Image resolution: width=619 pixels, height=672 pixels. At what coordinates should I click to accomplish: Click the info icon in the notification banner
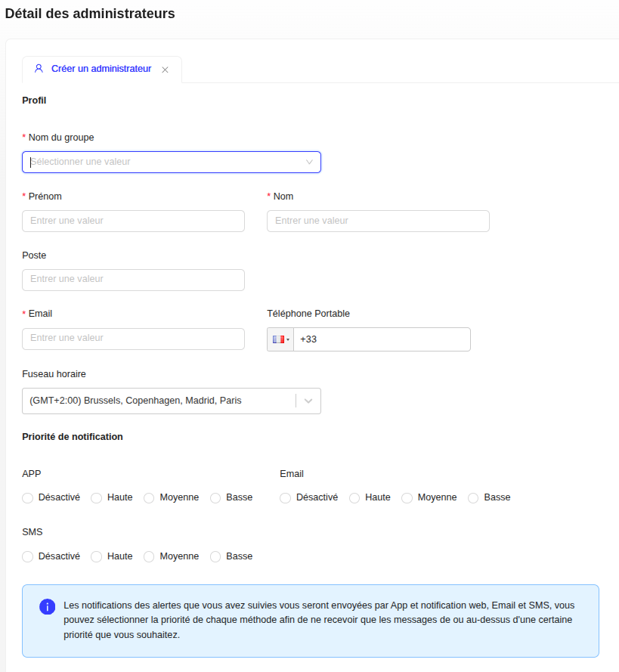48,606
